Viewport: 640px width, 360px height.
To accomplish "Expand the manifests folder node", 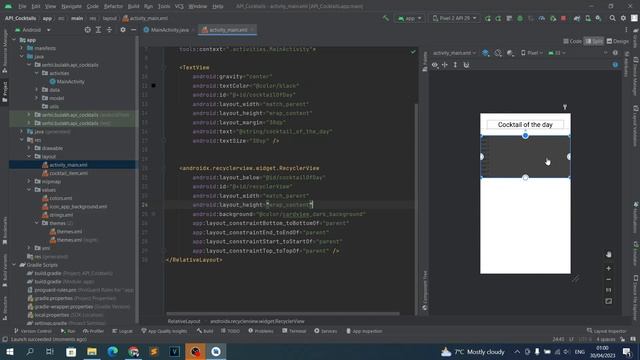I will (x=22, y=48).
